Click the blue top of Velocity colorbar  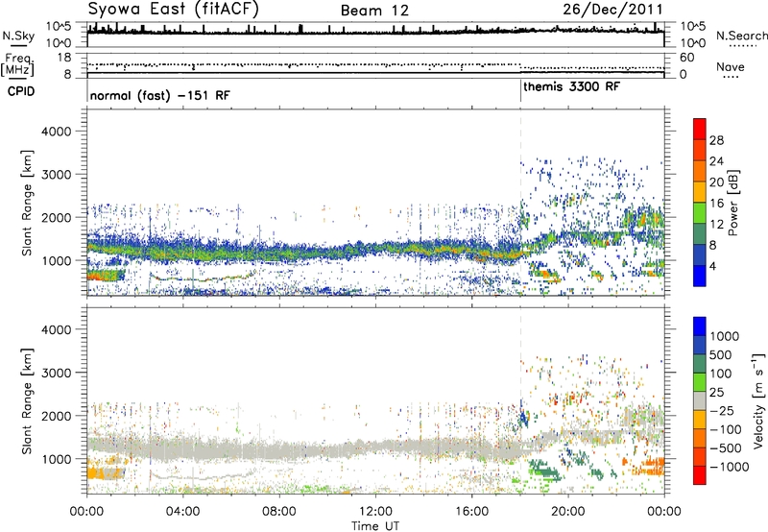pos(700,326)
